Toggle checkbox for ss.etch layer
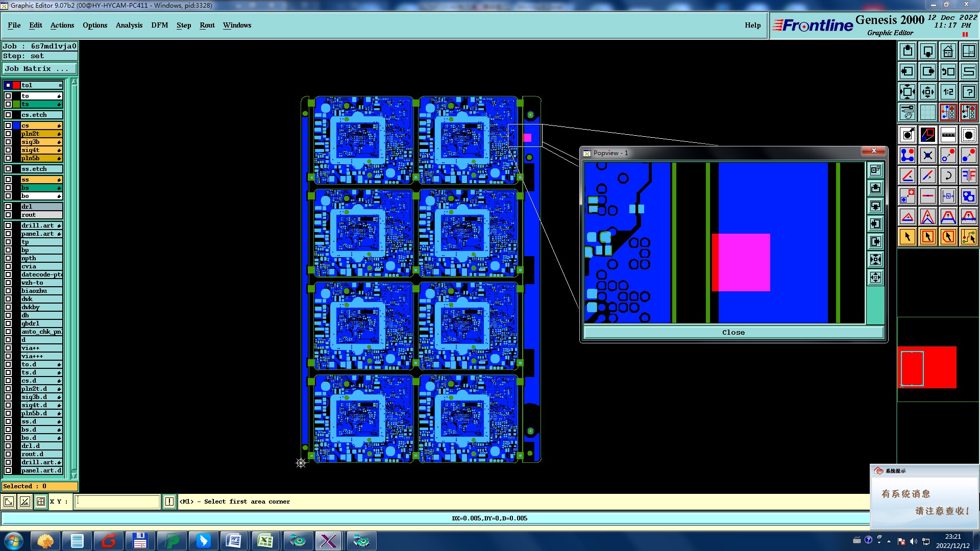 tap(8, 169)
